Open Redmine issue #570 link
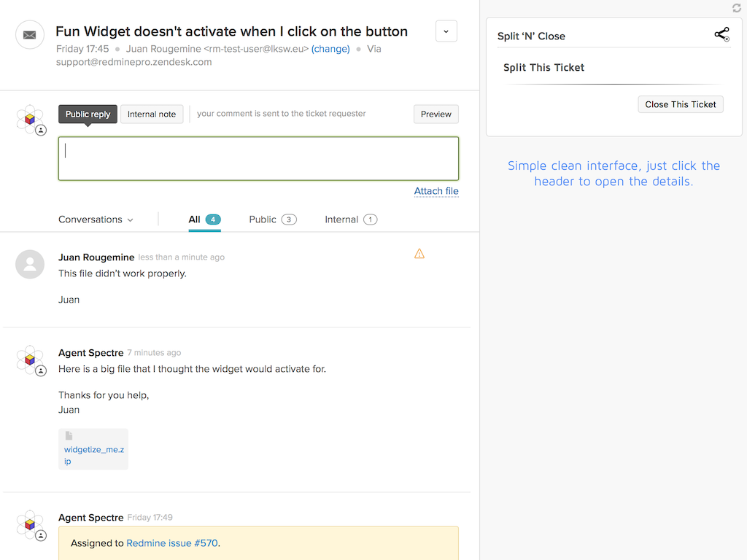The image size is (747, 560). point(172,542)
